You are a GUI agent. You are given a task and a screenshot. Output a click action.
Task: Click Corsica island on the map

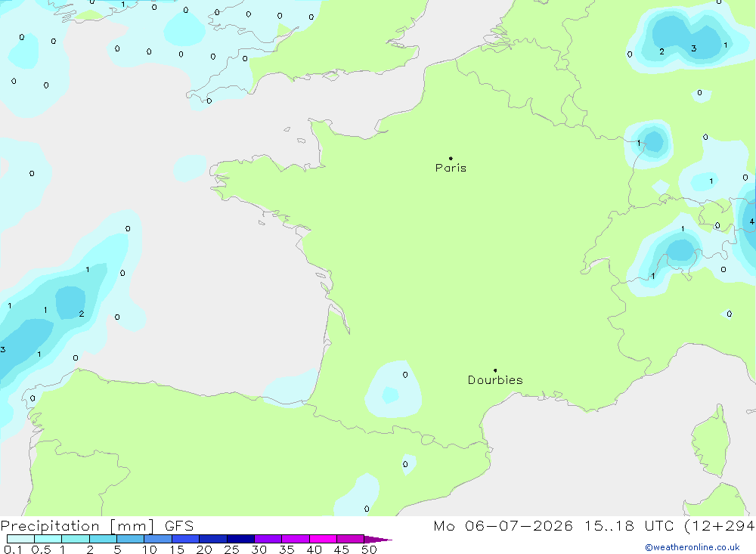(711, 441)
